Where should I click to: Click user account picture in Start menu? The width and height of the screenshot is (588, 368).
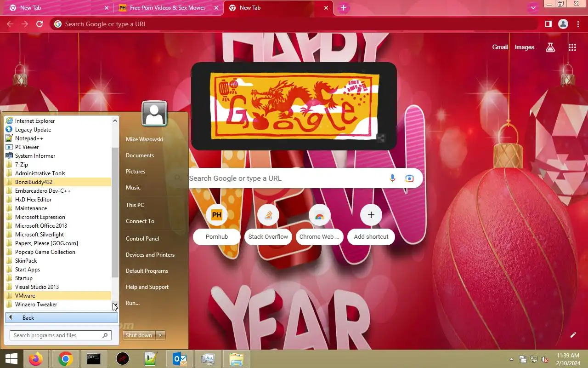click(x=154, y=114)
